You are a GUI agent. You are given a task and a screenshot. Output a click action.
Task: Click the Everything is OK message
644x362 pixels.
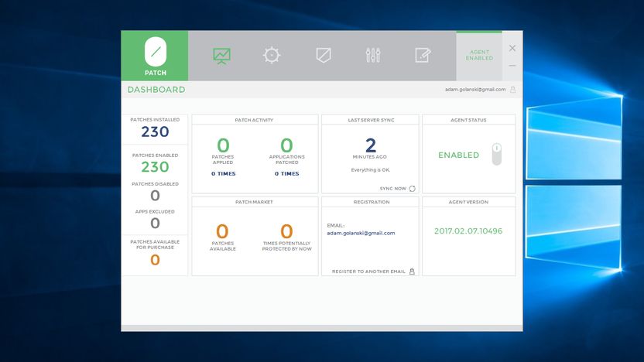click(x=371, y=170)
